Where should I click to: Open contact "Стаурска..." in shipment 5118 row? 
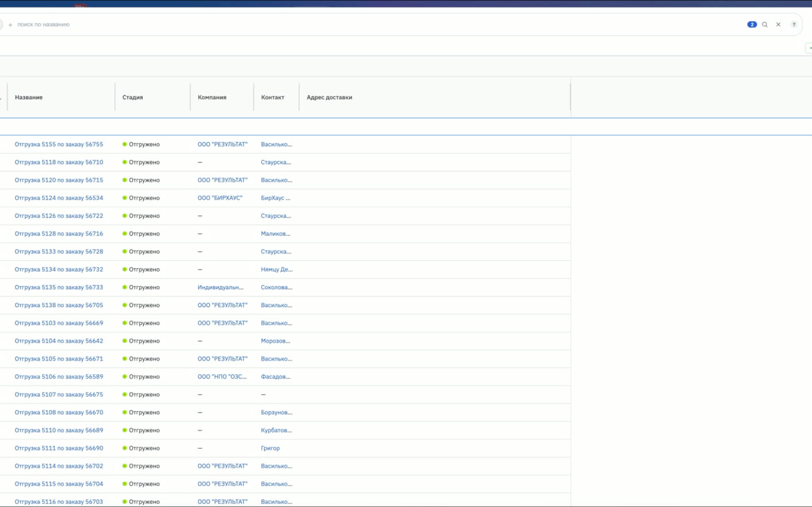[276, 162]
